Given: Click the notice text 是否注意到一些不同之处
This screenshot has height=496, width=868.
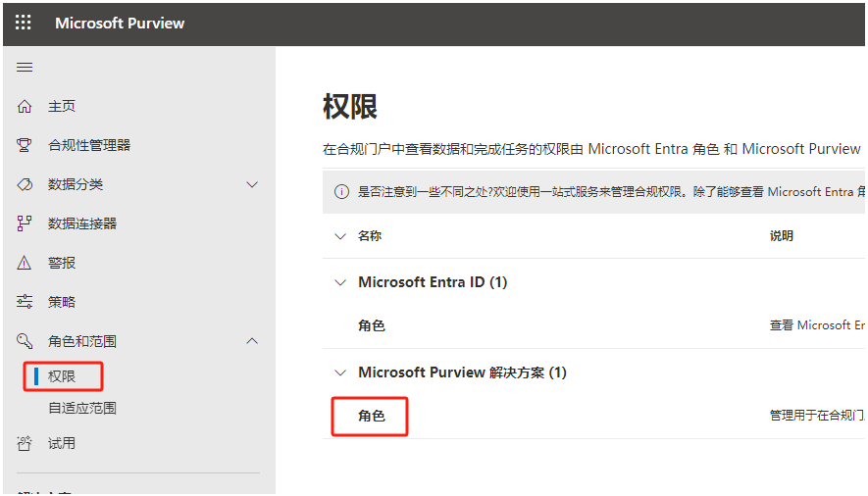Looking at the screenshot, I should (611, 192).
